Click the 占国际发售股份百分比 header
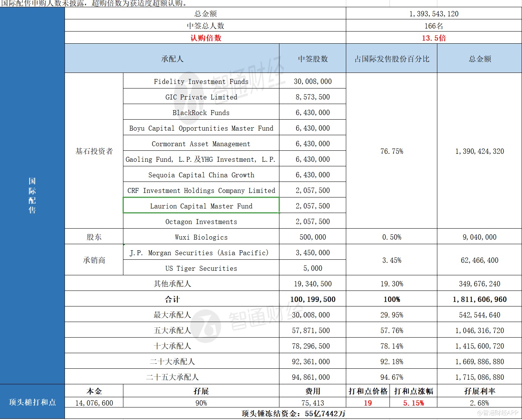The height and width of the screenshot is (420, 522). click(392, 58)
